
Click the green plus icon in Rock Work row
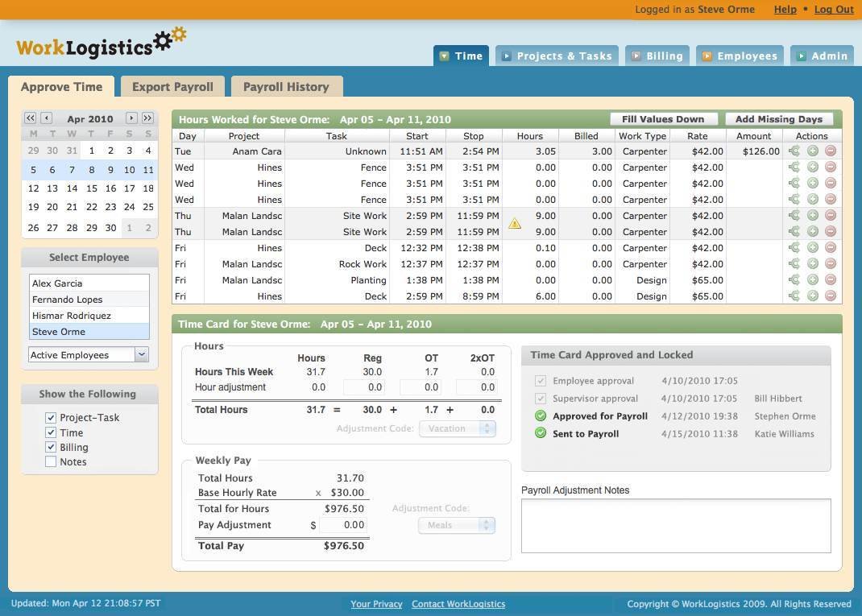click(x=813, y=264)
